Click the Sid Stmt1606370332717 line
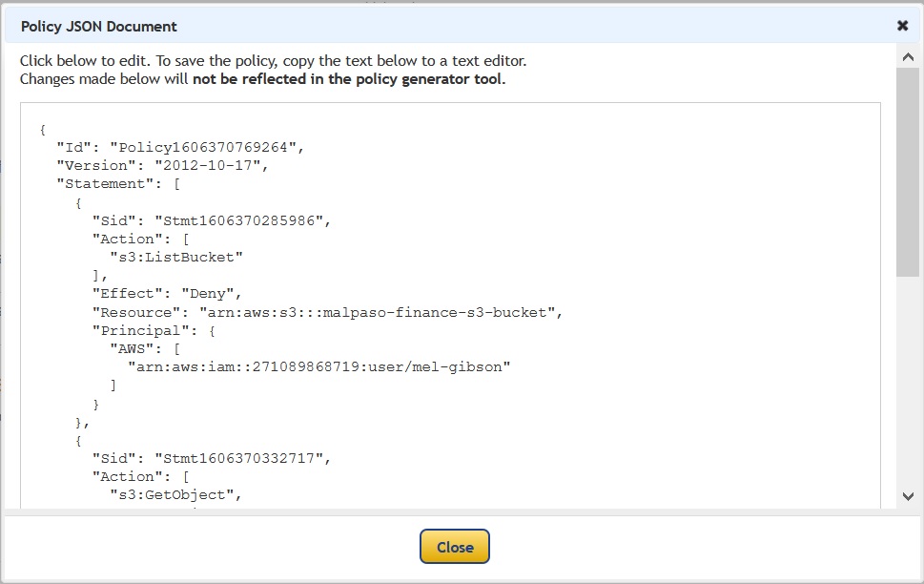 coord(211,458)
